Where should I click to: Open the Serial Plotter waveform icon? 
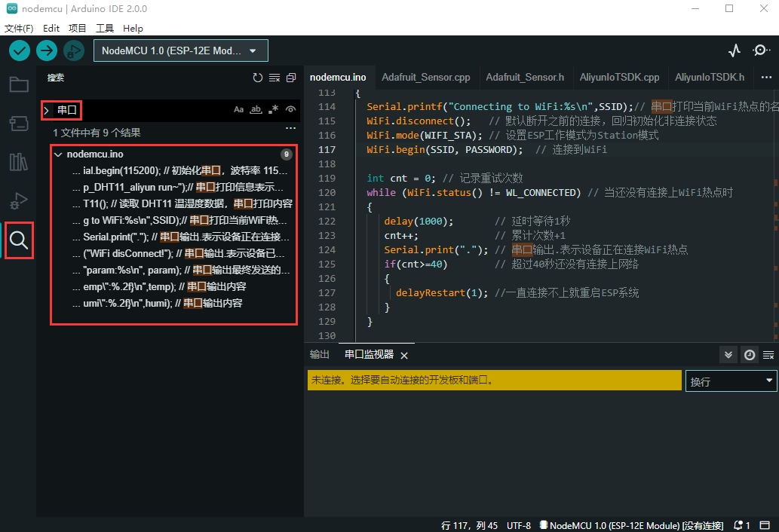[x=734, y=50]
